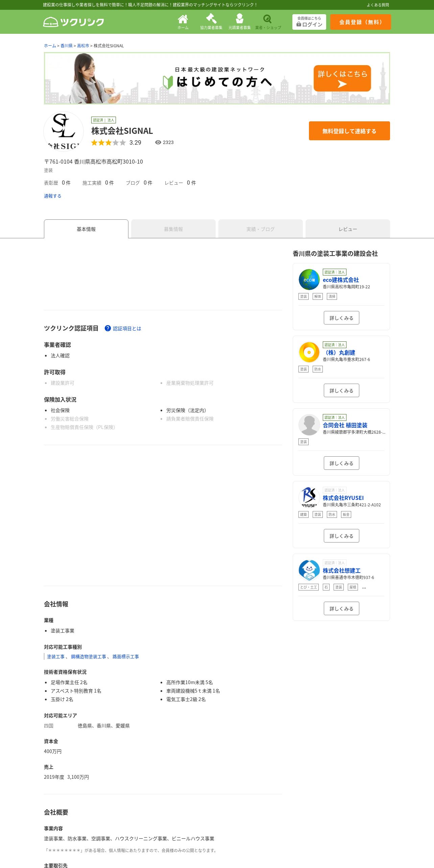434x868 pixels.
Task: Open the 鋼構造物塗装工事 link
Action: coord(89,657)
